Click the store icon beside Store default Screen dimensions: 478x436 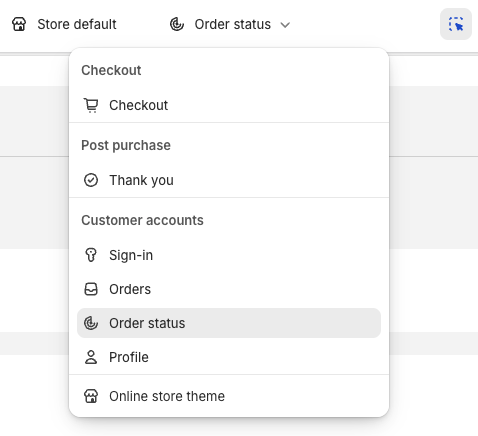[19, 24]
